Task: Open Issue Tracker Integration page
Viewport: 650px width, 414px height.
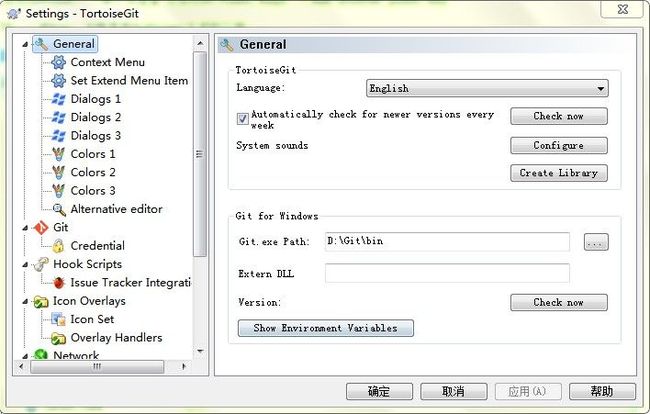Action: tap(131, 283)
